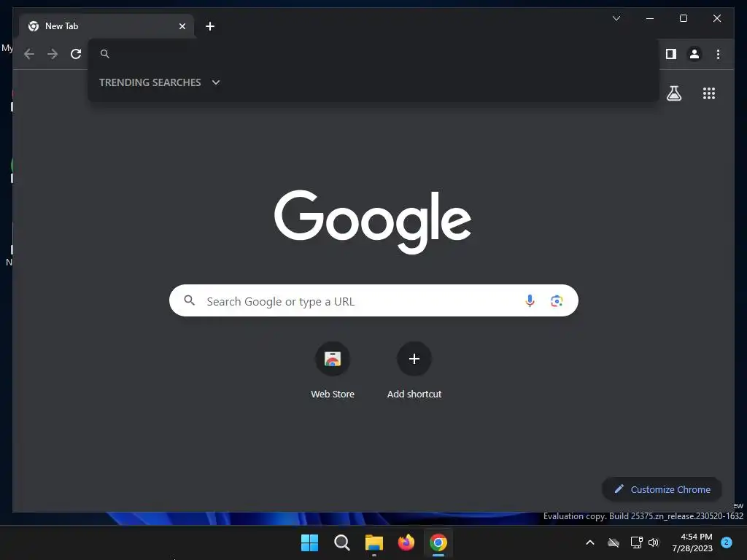This screenshot has height=560, width=747.
Task: Open the profile avatar menu
Action: pos(694,54)
